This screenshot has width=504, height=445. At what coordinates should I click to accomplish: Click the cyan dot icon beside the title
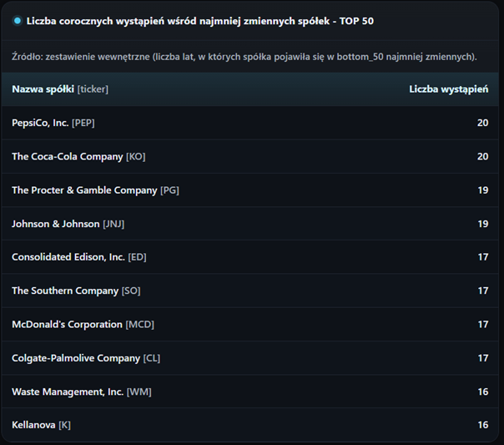click(x=18, y=21)
